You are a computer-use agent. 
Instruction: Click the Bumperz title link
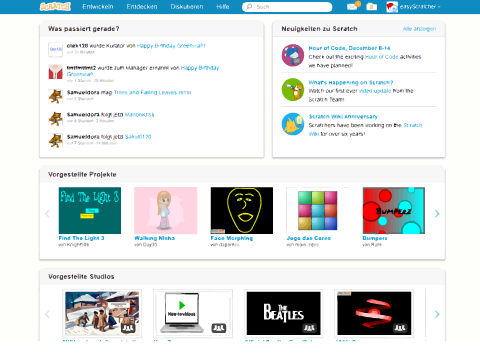375,238
